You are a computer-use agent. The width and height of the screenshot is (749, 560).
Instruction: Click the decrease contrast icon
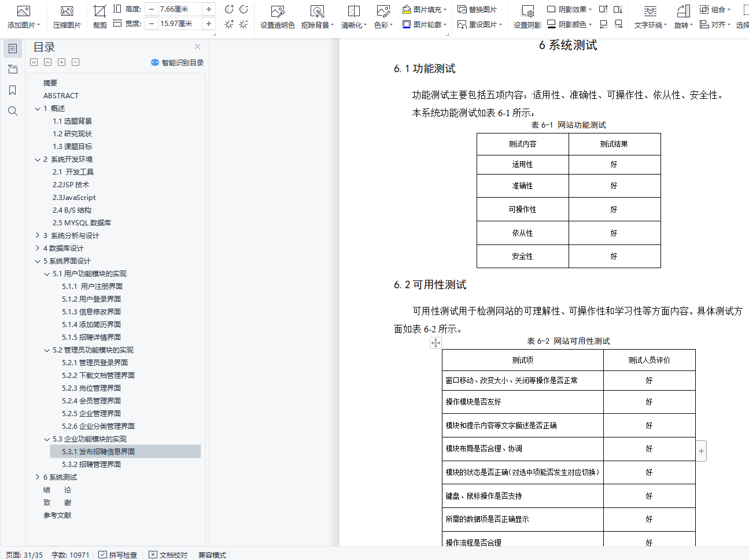(243, 9)
